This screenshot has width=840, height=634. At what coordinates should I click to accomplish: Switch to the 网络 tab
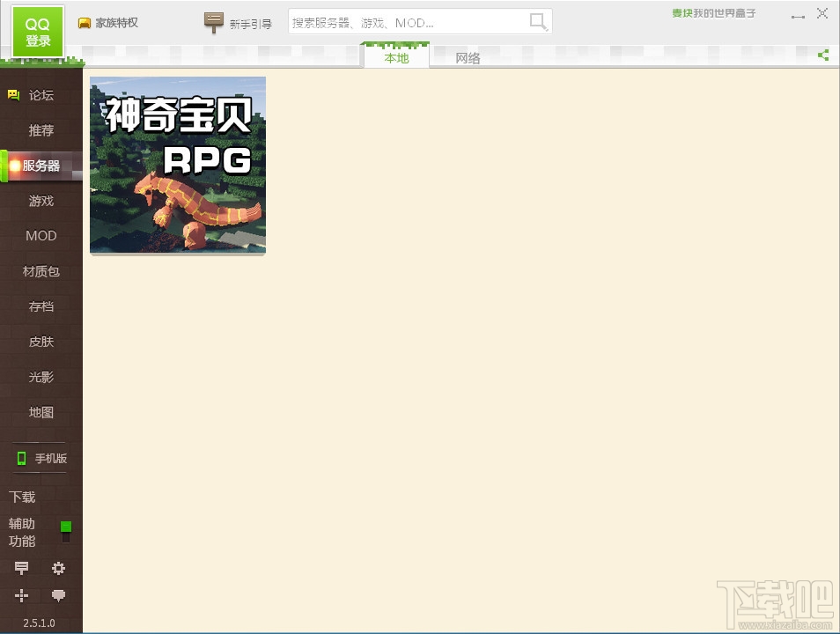(468, 57)
